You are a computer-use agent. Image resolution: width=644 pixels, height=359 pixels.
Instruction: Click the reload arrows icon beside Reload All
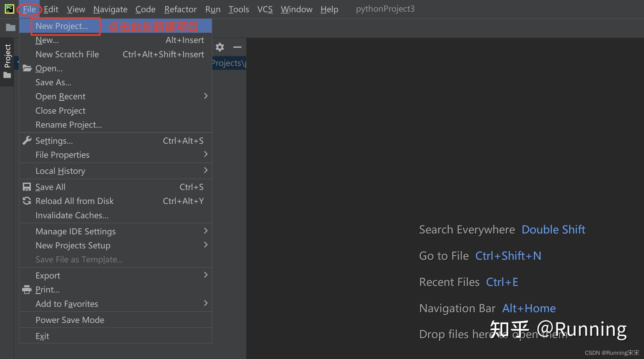pos(27,201)
